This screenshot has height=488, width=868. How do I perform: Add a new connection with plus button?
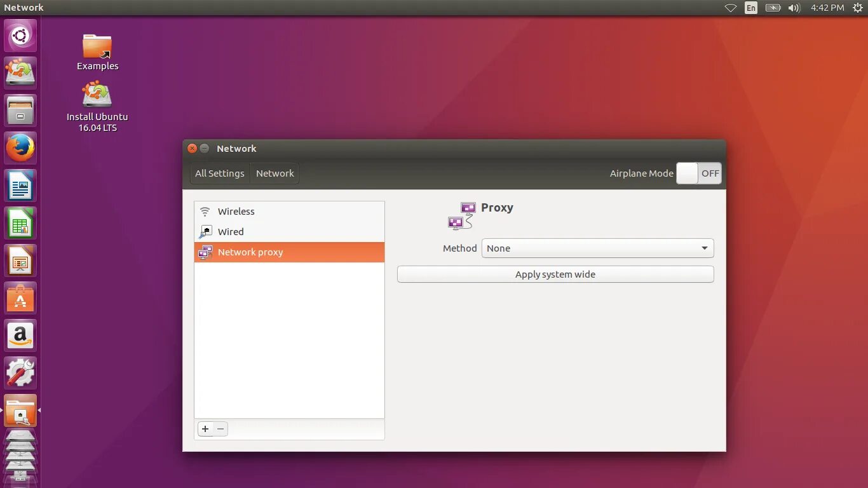pos(205,429)
